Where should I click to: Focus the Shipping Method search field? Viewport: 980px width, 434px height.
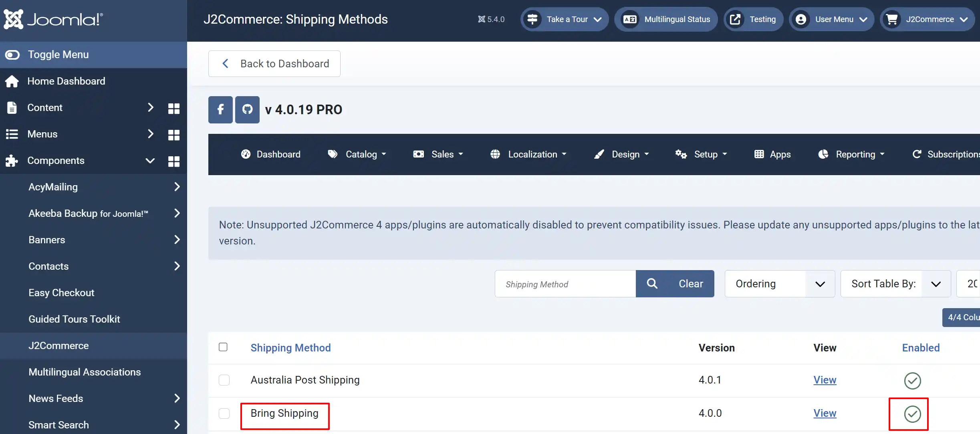point(565,284)
